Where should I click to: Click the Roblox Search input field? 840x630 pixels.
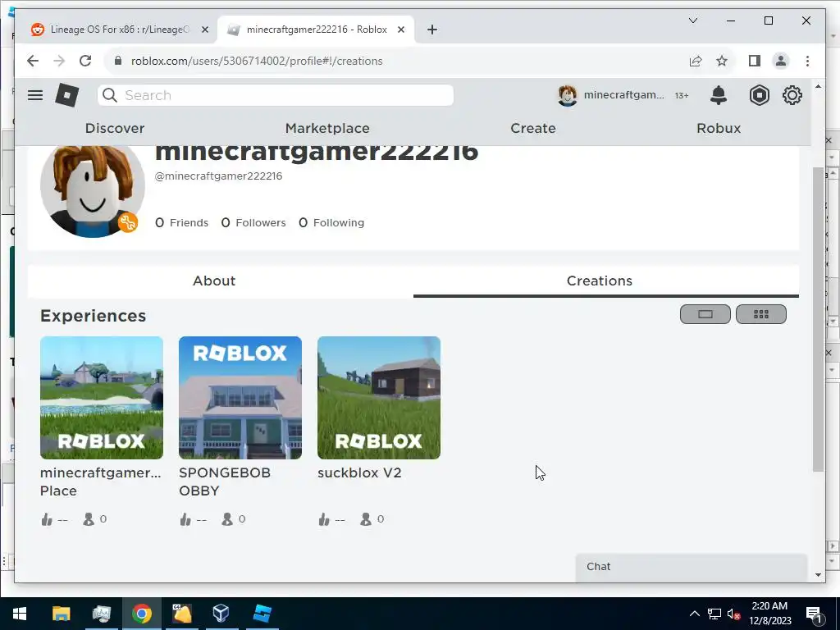pos(276,95)
